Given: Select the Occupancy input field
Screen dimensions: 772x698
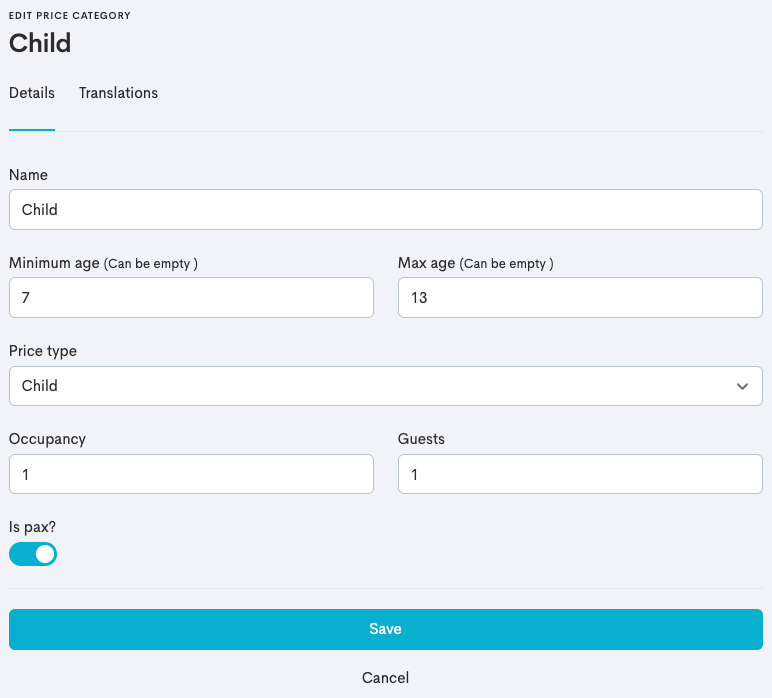Looking at the screenshot, I should pyautogui.click(x=191, y=474).
